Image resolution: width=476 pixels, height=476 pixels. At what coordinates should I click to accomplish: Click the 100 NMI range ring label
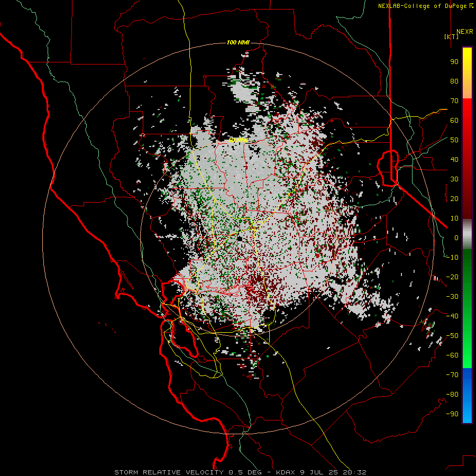(x=238, y=42)
